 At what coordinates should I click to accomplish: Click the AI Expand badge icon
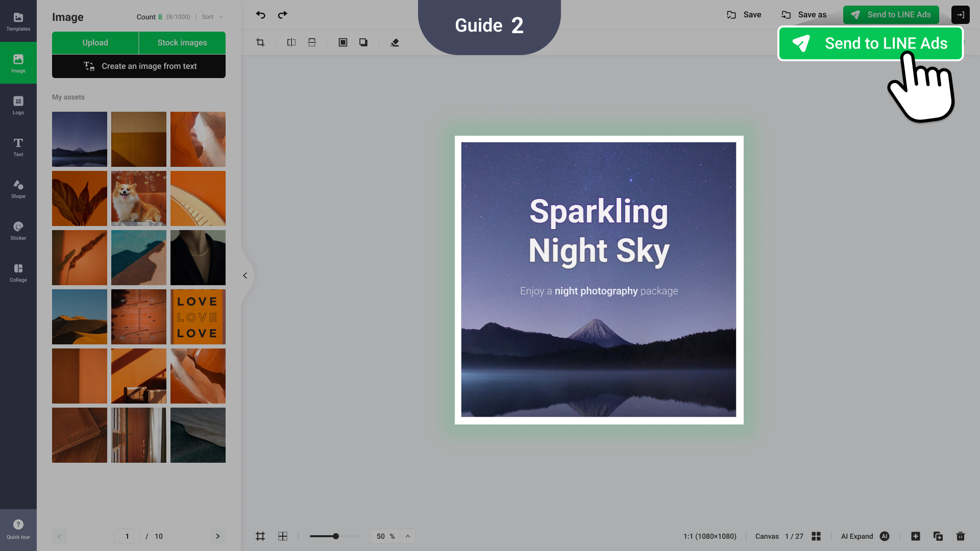point(885,536)
